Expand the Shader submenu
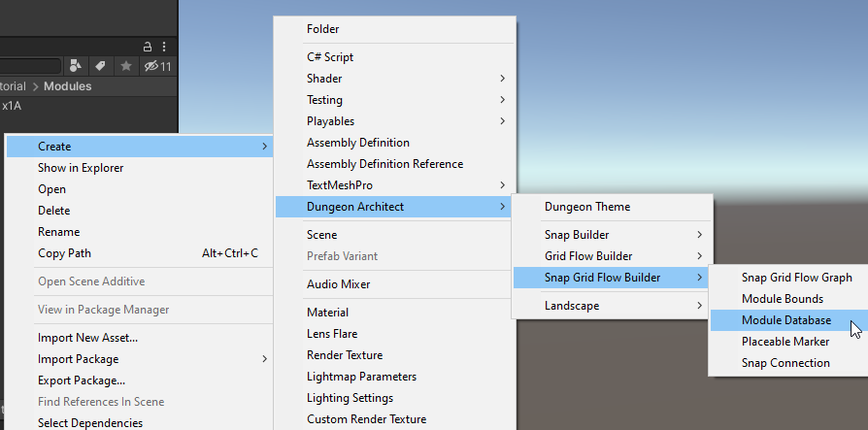This screenshot has height=430, width=868. click(395, 79)
